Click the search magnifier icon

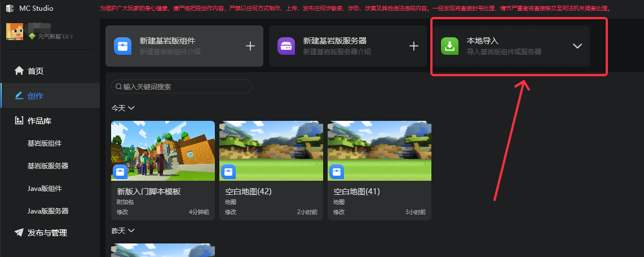click(118, 87)
